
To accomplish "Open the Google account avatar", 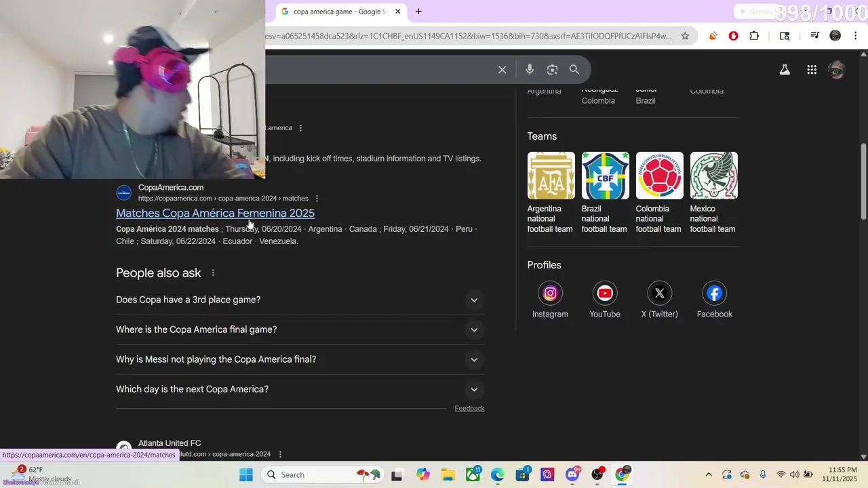I will pyautogui.click(x=837, y=69).
